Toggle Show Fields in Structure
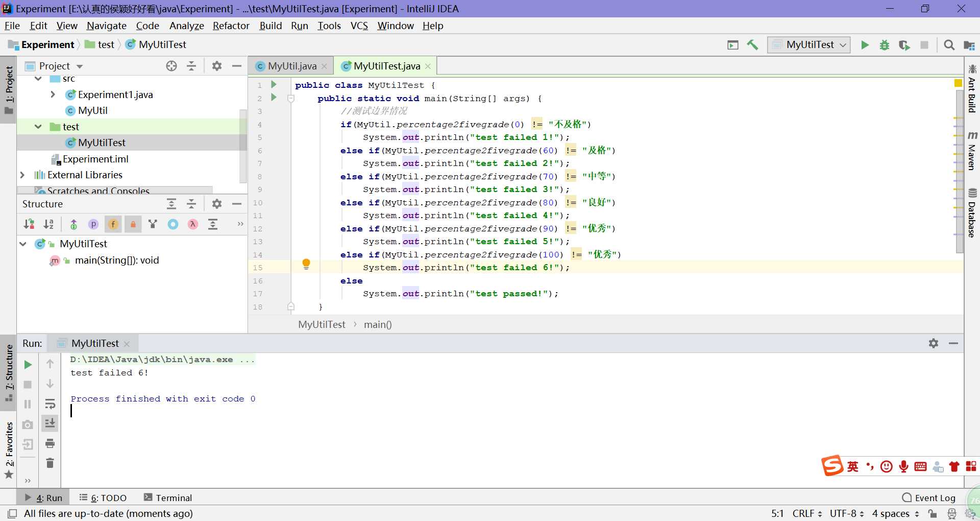The height and width of the screenshot is (521, 980). (x=113, y=224)
